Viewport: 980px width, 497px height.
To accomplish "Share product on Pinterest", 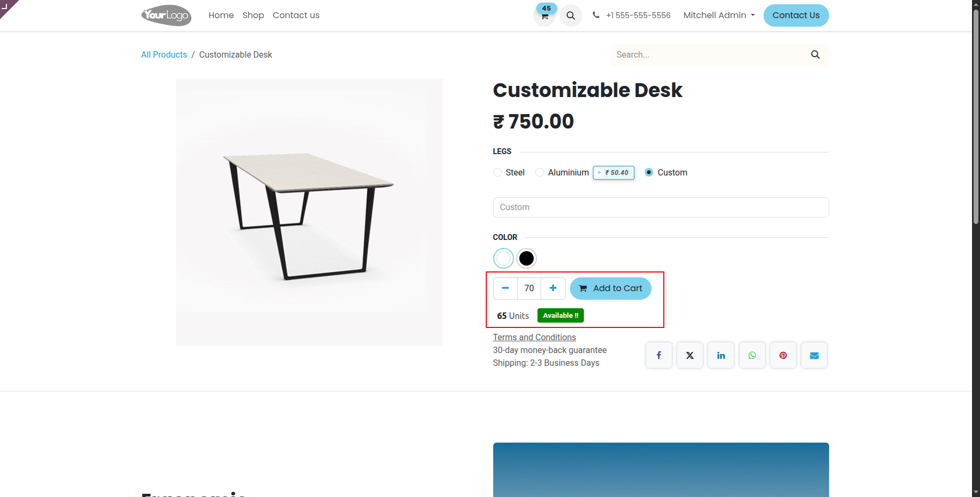I will (783, 355).
